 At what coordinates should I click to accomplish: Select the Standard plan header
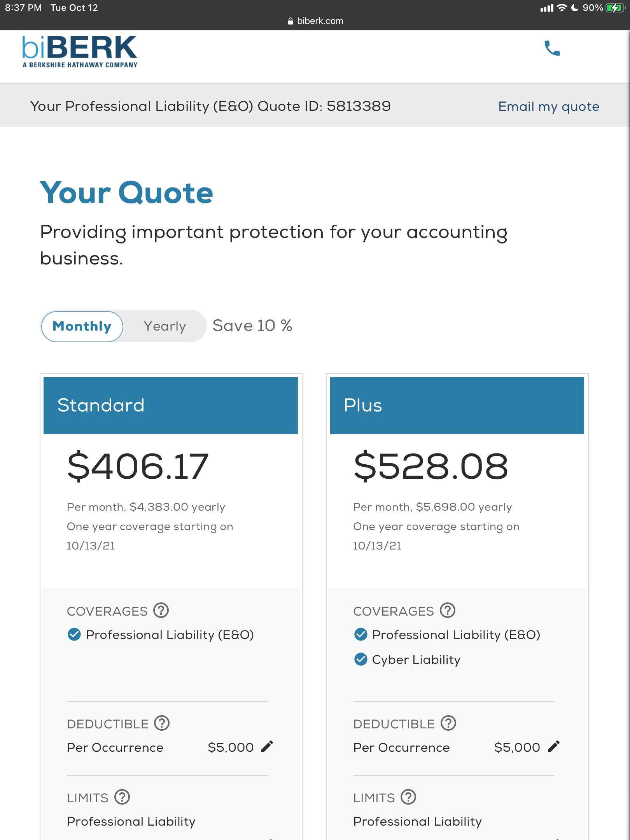tap(170, 405)
